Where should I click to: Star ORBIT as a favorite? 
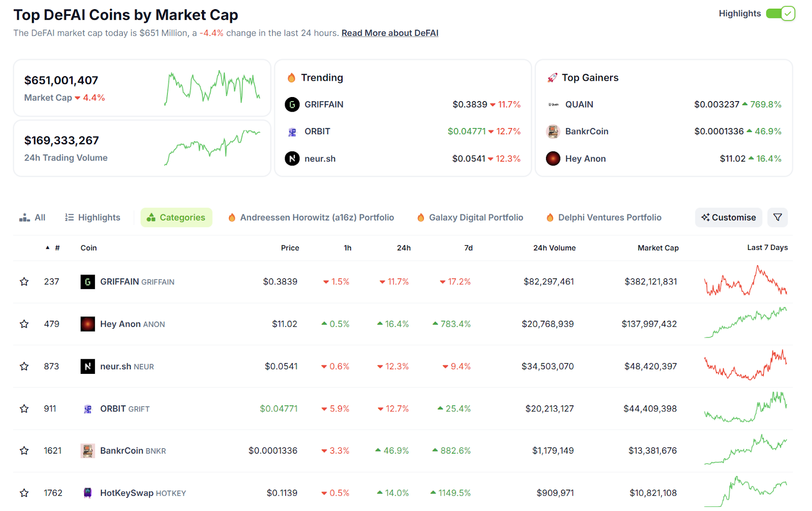pos(24,408)
